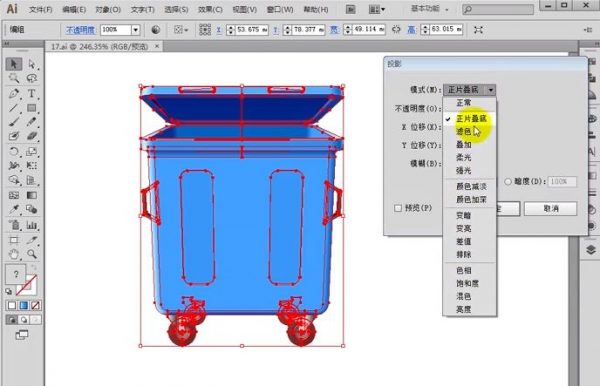This screenshot has width=600, height=386.
Task: Select the Rectangle tool
Action: [x=32, y=108]
